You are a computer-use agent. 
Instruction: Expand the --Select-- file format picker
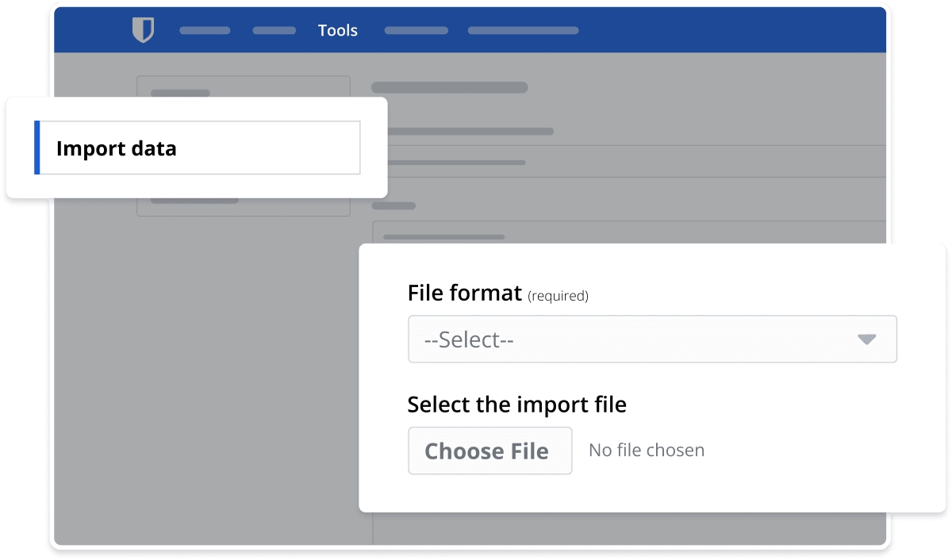coord(652,339)
